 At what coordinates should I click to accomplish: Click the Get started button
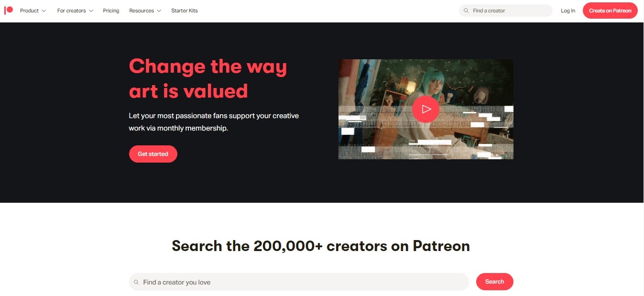point(153,154)
